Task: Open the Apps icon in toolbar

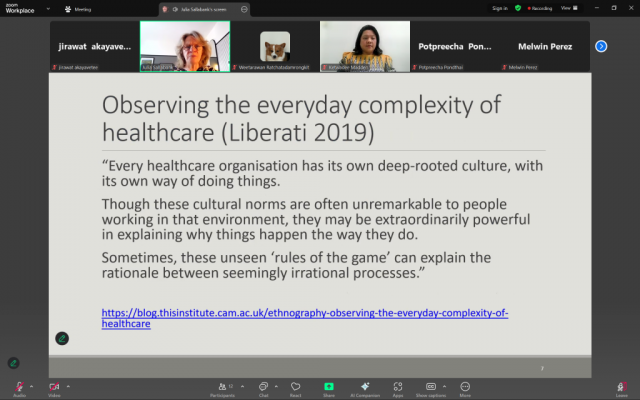Action: 398,386
